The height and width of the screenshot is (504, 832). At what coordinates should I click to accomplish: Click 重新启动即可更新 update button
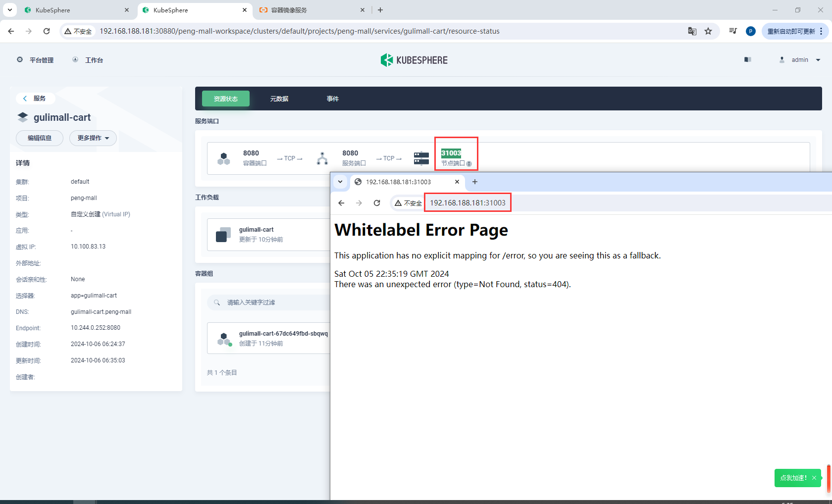coord(791,31)
